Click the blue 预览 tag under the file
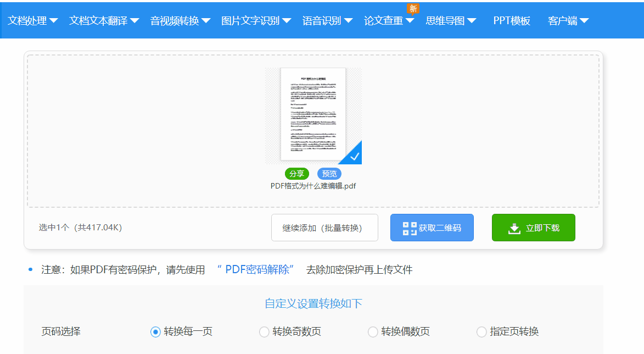The height and width of the screenshot is (354, 644). pos(330,173)
